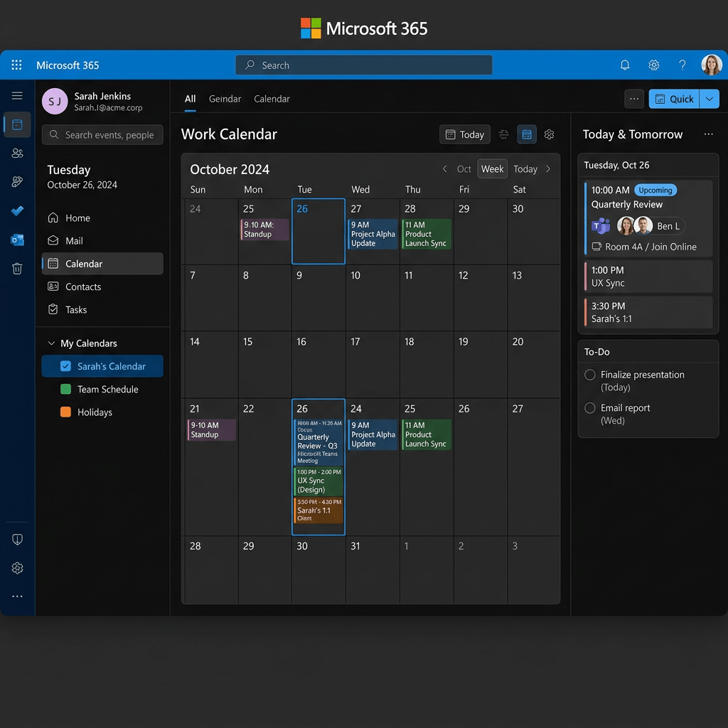Open the shield icon in left rail
The image size is (728, 728).
[x=17, y=539]
